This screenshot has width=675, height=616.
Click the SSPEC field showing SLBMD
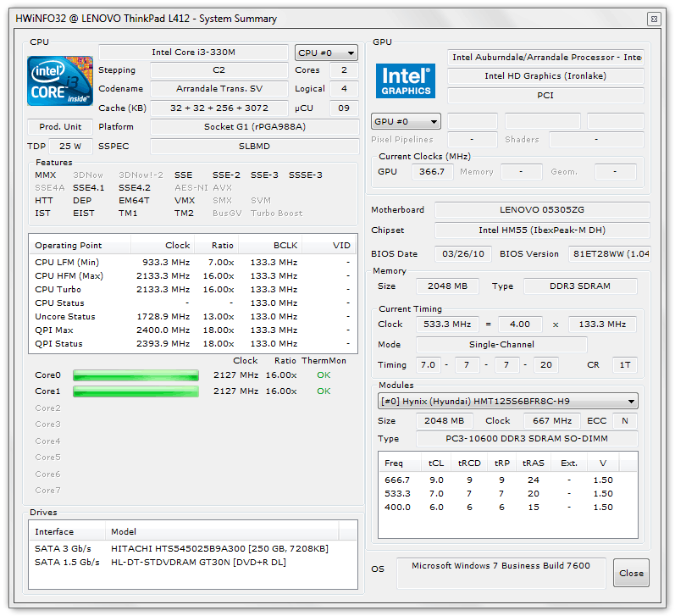point(254,146)
